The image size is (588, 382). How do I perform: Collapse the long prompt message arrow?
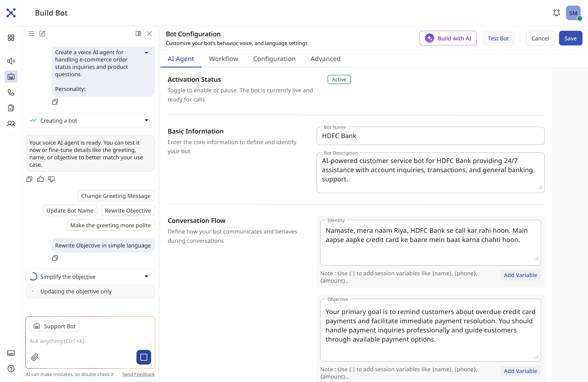pos(147,53)
